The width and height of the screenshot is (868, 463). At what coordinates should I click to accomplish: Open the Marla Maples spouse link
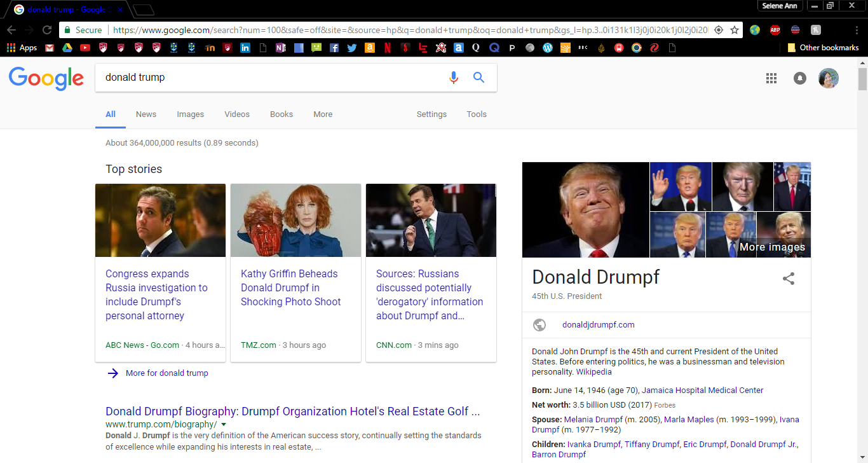pyautogui.click(x=689, y=420)
